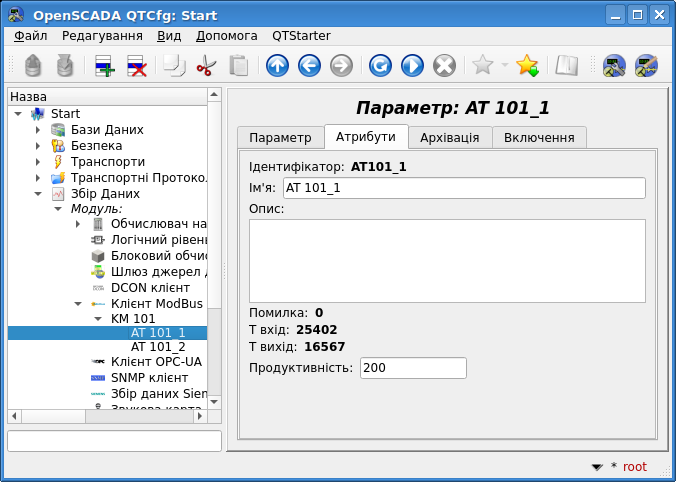Start cyclic refresh with the play icon
The width and height of the screenshot is (676, 482).
point(412,66)
